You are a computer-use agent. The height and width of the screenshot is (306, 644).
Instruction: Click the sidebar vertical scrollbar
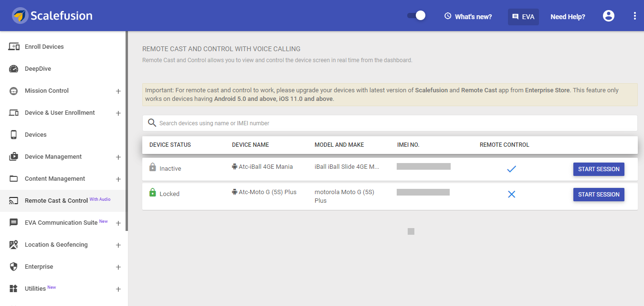pos(127,131)
